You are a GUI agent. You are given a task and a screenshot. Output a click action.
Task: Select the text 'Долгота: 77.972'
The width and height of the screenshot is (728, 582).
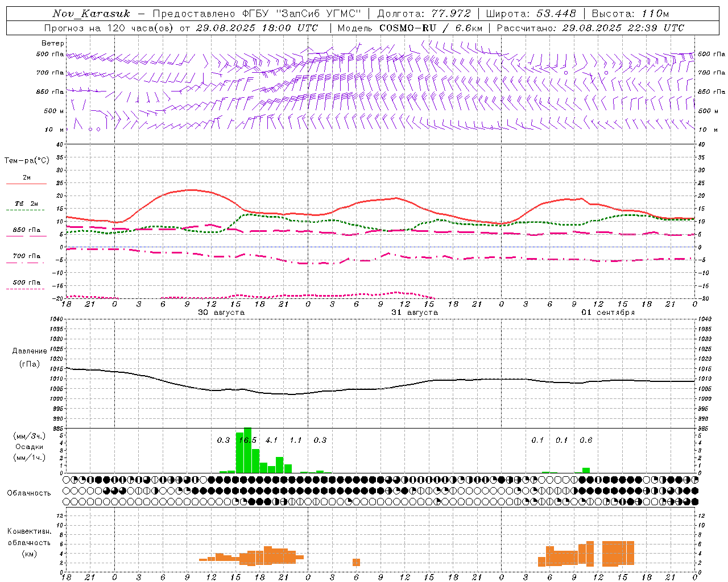click(x=424, y=14)
